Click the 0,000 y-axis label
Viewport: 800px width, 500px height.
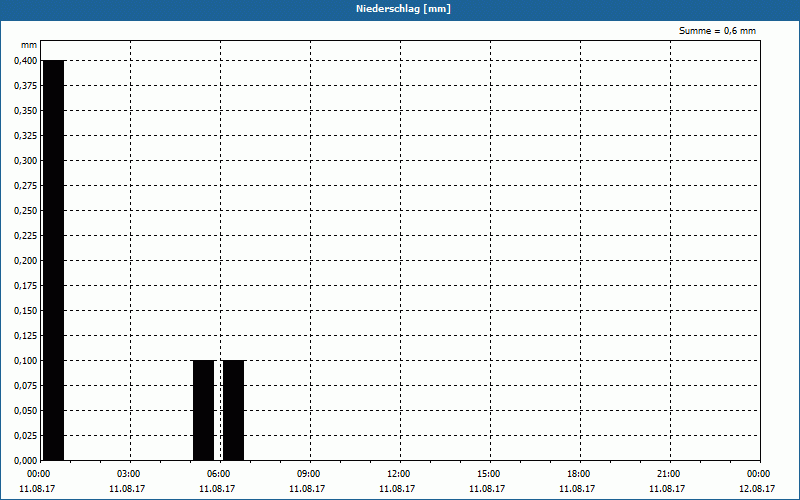pyautogui.click(x=26, y=461)
